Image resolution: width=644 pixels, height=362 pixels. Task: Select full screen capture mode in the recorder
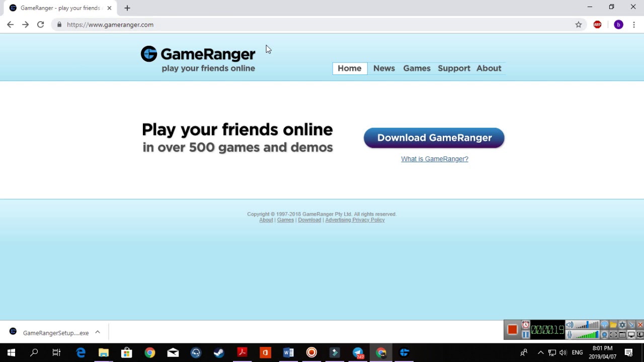pyautogui.click(x=631, y=334)
